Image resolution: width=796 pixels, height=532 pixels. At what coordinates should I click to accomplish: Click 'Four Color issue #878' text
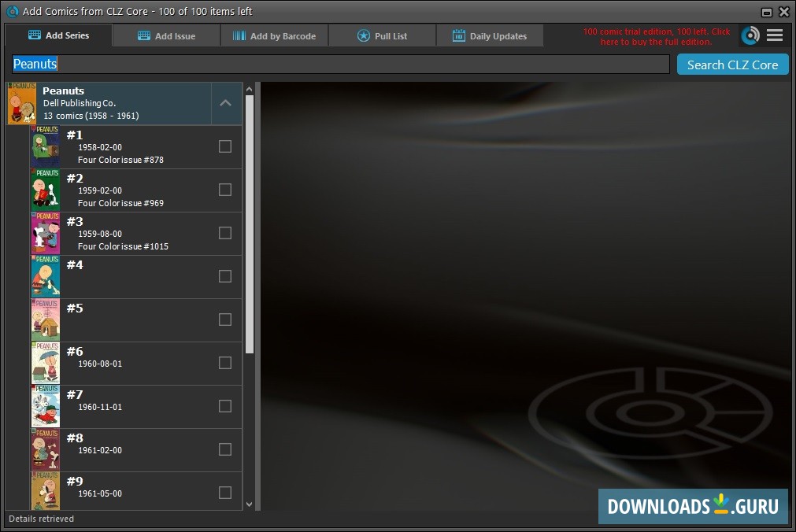click(x=120, y=160)
